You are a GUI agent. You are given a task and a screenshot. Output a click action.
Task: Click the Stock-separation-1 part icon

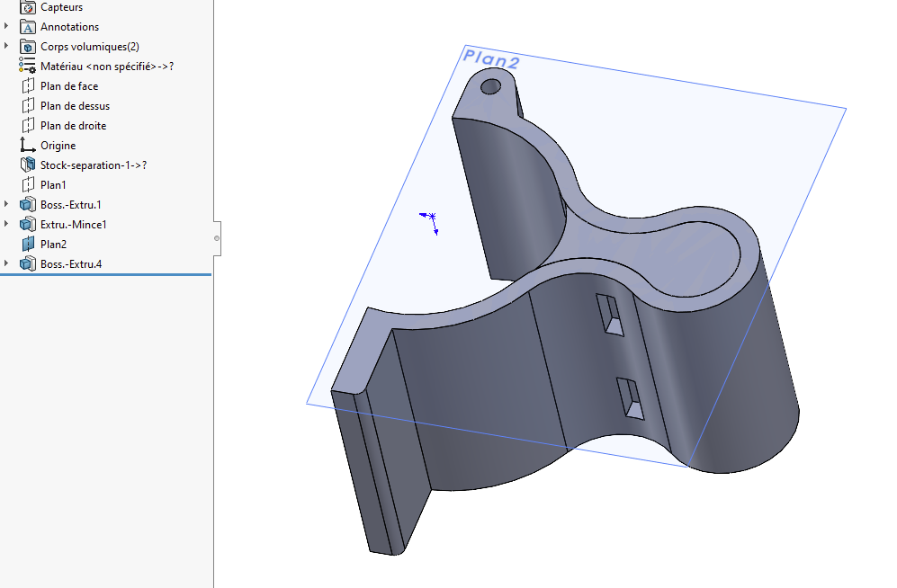point(28,165)
